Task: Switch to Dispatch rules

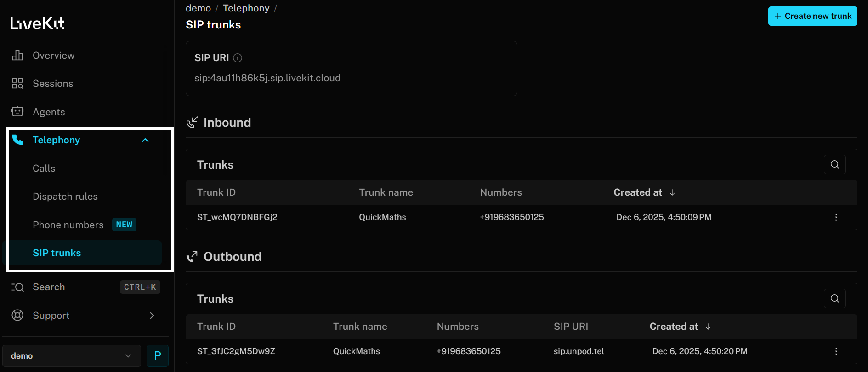Action: point(65,196)
